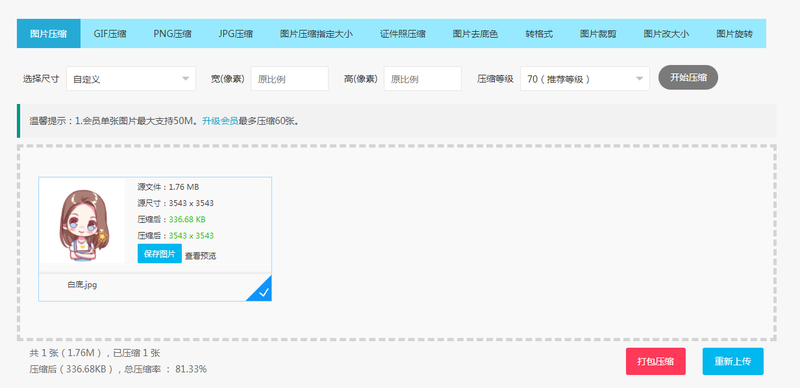Click the 共 1 张（1.76M） summary text
The image size is (800, 388).
[x=67, y=353]
